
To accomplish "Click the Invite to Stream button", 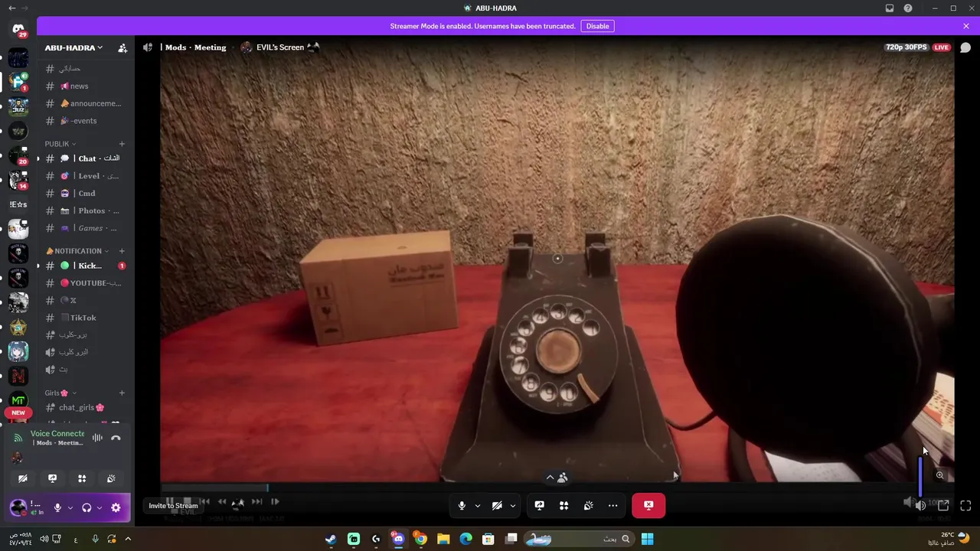I will (173, 506).
